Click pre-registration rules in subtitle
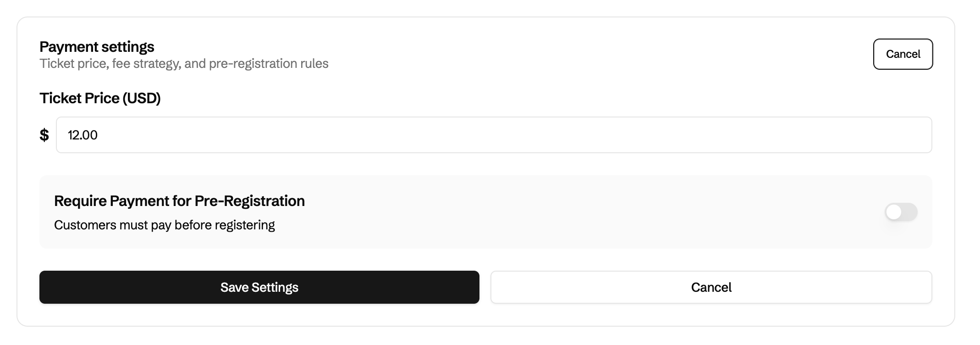This screenshot has height=345, width=980. 269,63
